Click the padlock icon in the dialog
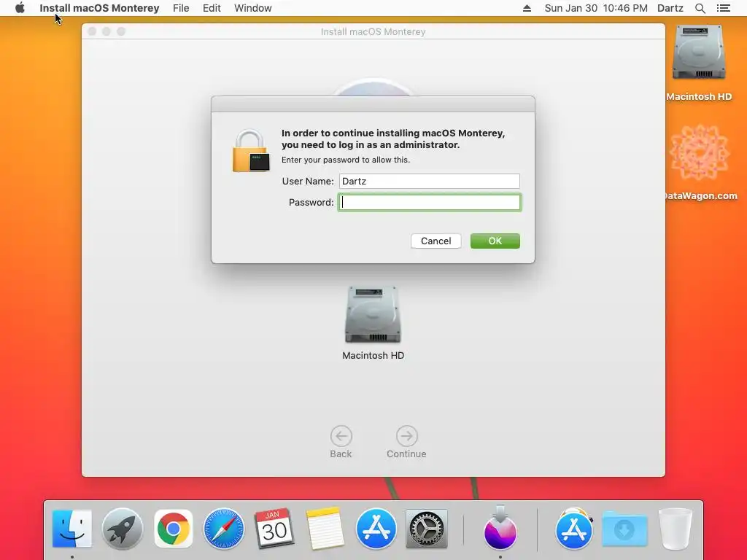 (x=251, y=151)
